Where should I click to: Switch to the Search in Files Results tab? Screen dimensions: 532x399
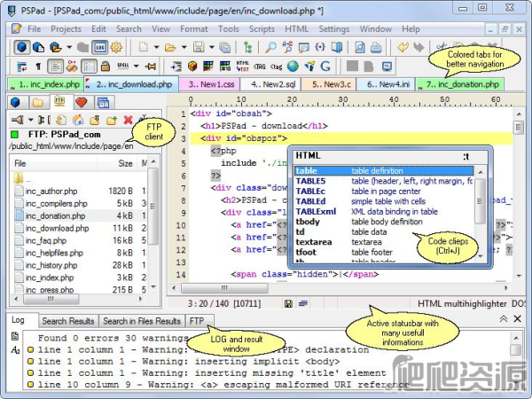click(x=142, y=321)
